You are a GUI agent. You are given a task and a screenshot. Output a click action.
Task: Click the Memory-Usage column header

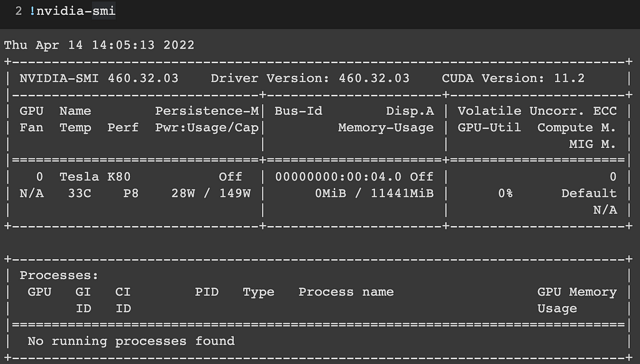386,127
